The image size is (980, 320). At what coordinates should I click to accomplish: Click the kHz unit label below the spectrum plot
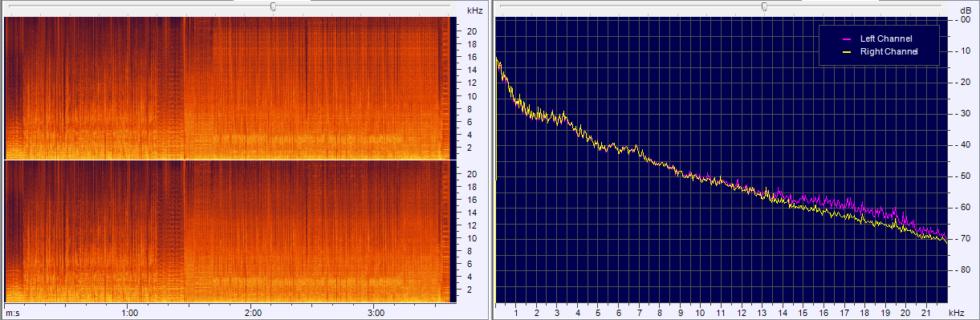955,313
